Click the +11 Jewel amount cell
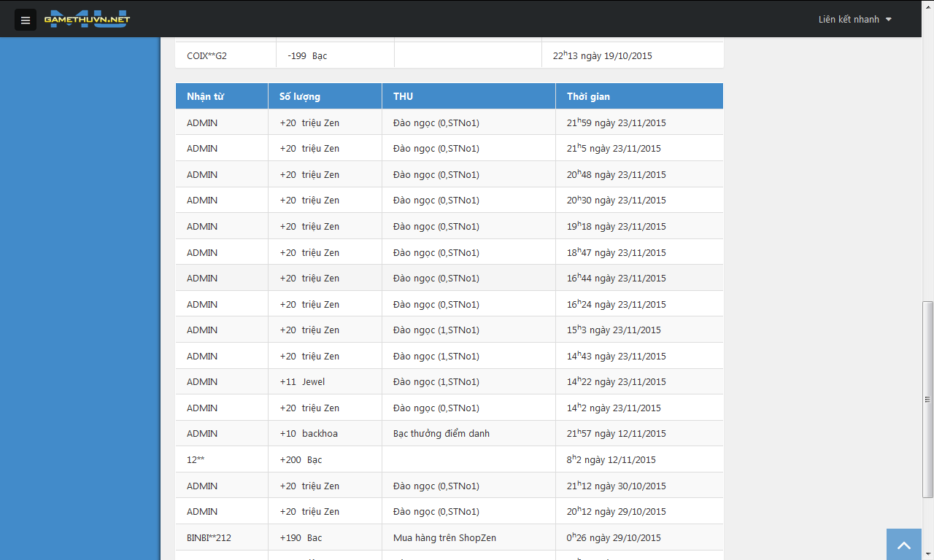Image resolution: width=934 pixels, height=560 pixels. (325, 382)
